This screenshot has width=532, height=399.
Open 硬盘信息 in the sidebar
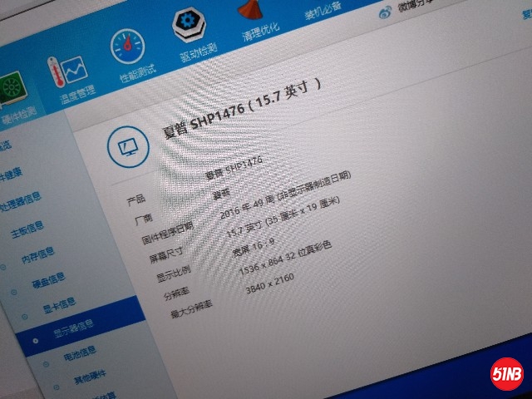[49, 279]
